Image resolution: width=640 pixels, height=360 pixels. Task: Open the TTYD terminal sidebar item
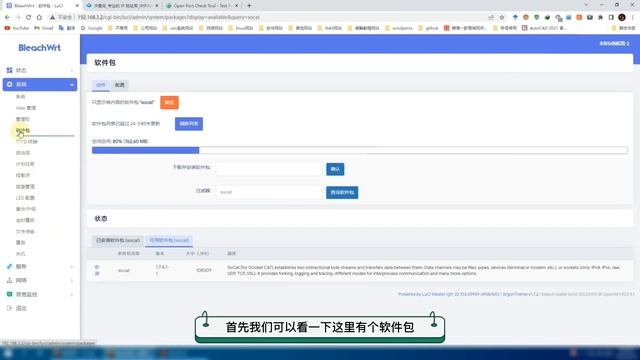pyautogui.click(x=27, y=142)
